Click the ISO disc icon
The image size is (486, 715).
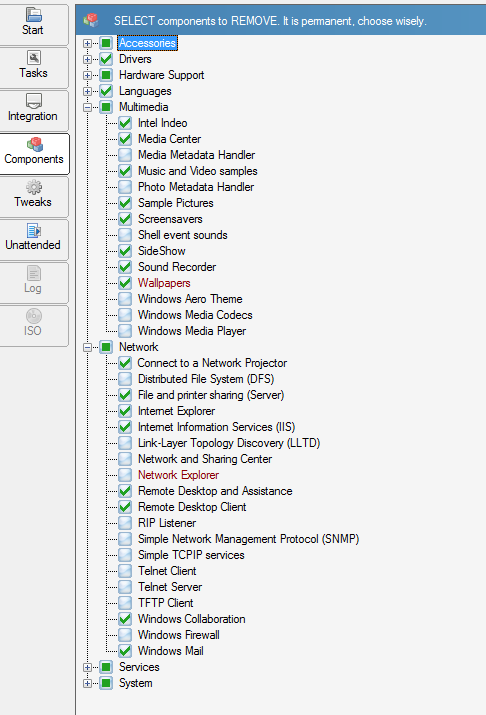click(34, 316)
